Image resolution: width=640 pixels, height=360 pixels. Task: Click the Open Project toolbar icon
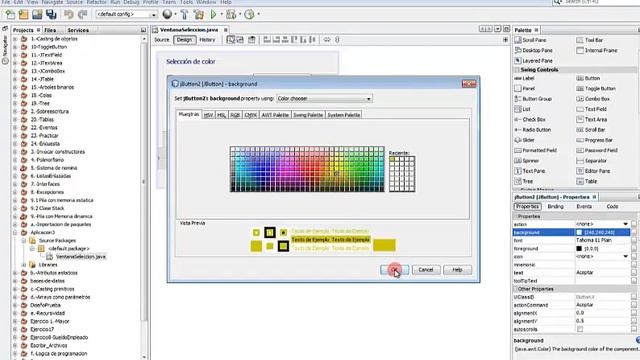[x=37, y=15]
